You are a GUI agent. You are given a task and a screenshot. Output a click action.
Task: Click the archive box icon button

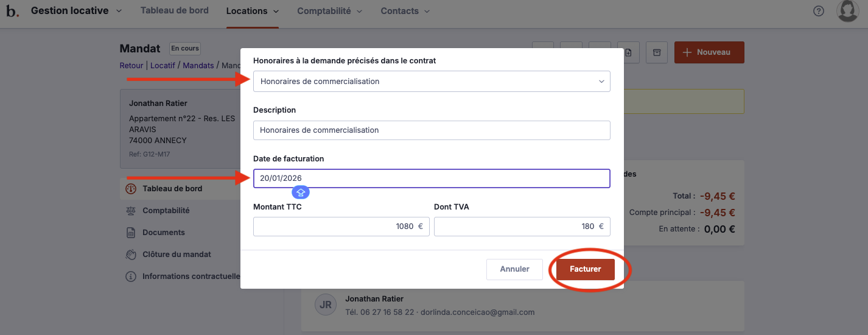click(x=657, y=53)
